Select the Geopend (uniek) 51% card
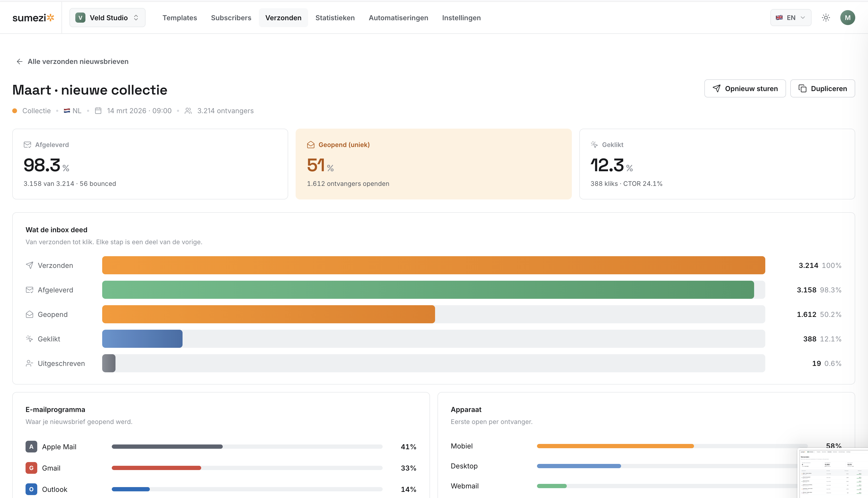The width and height of the screenshot is (868, 498). click(433, 164)
